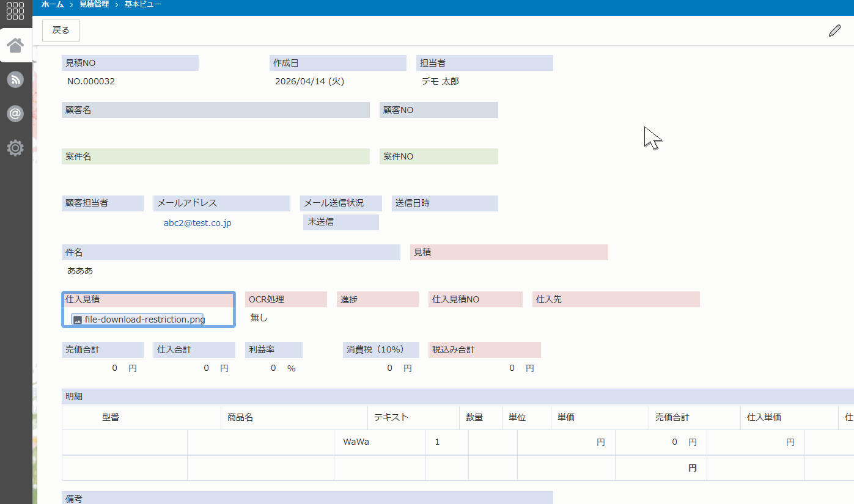
Task: Go to ホーム in the breadcrumb
Action: click(x=53, y=4)
